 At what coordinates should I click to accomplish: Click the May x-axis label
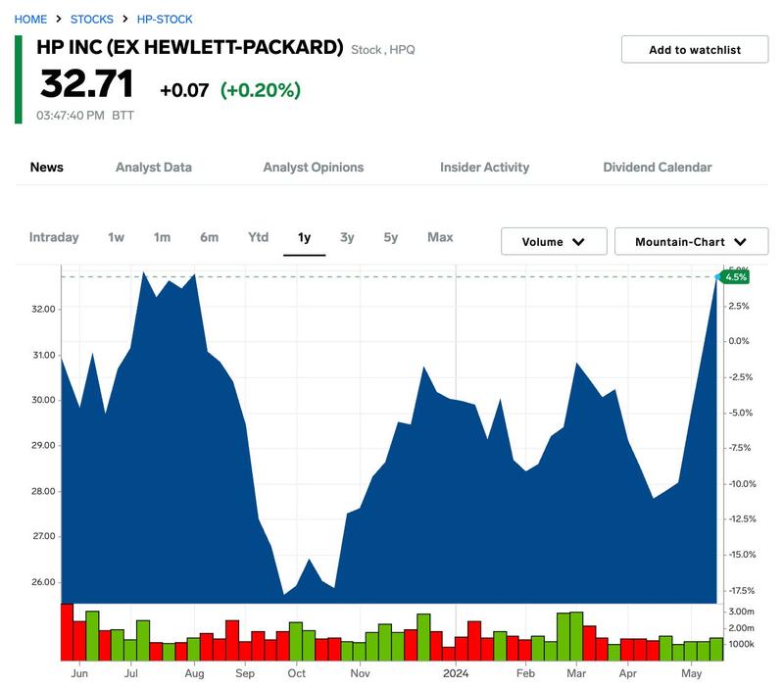[692, 673]
